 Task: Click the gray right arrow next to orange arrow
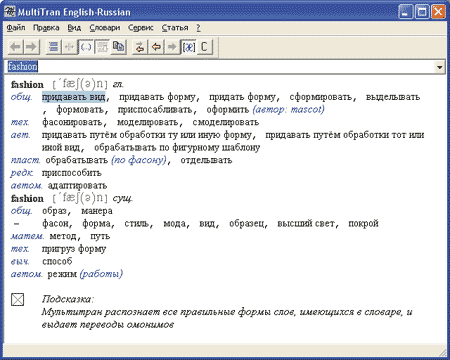point(172,47)
